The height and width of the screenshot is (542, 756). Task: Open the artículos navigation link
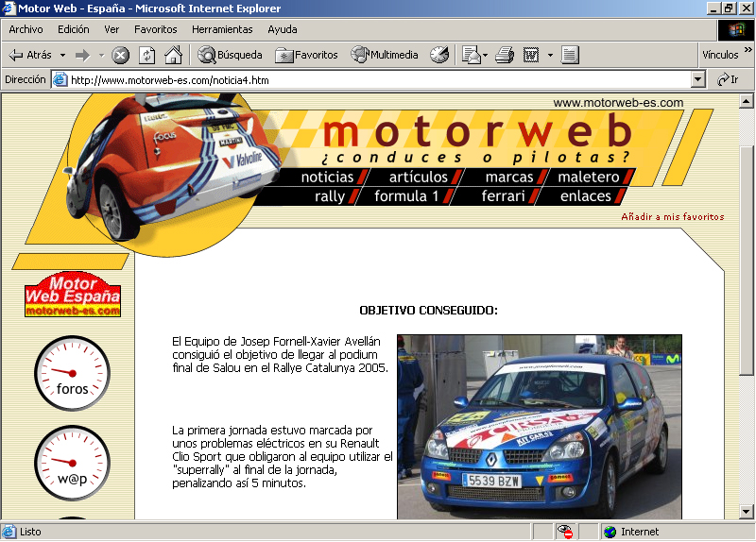[419, 177]
